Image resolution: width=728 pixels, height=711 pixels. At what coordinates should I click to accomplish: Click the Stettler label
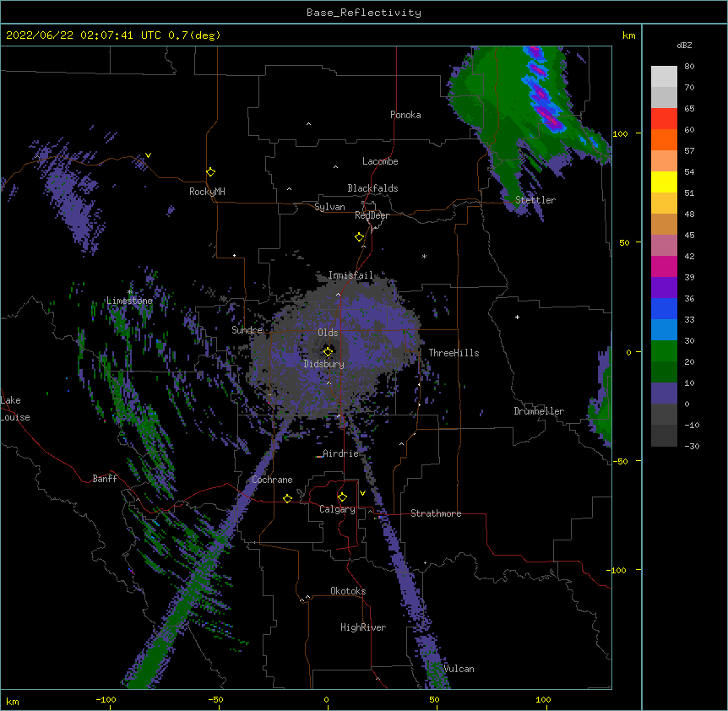tap(535, 200)
